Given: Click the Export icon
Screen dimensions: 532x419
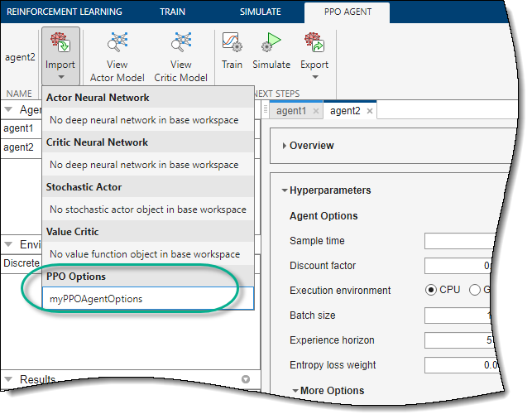Looking at the screenshot, I should (x=314, y=44).
